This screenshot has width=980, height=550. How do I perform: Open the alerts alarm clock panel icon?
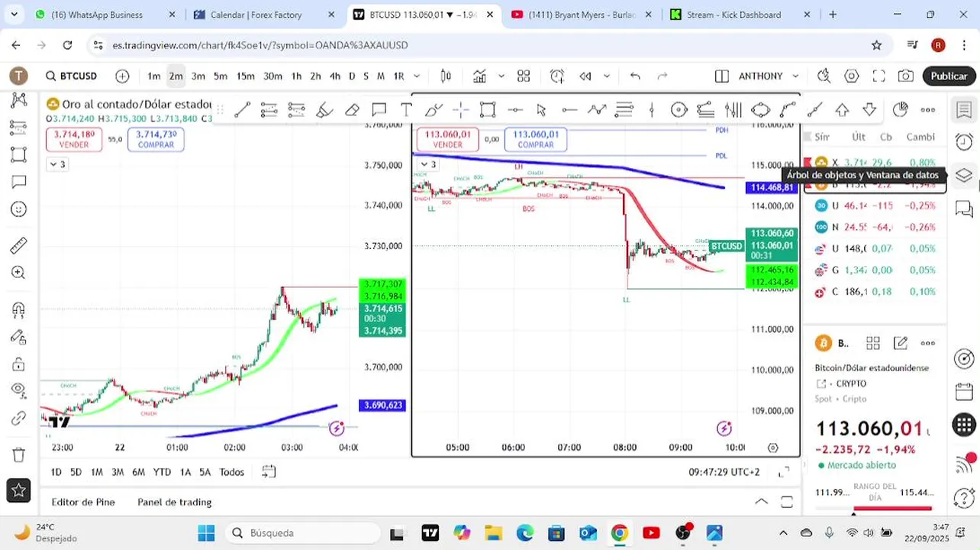[964, 142]
